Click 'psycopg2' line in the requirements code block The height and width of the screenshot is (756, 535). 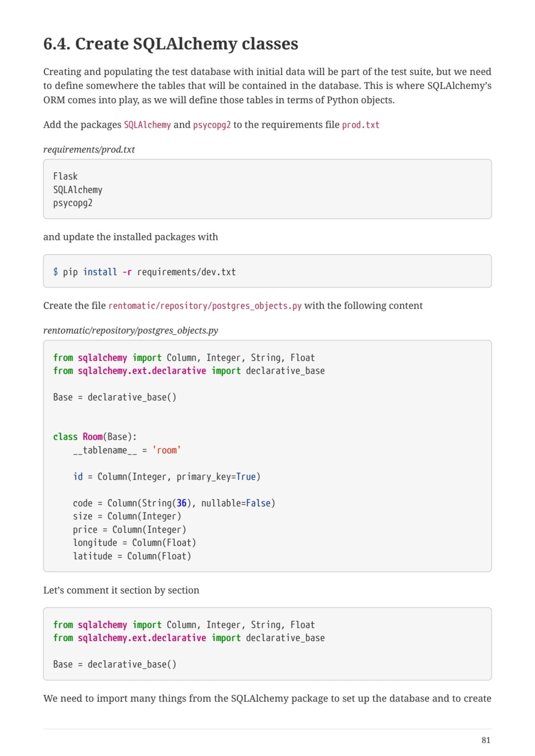73,203
